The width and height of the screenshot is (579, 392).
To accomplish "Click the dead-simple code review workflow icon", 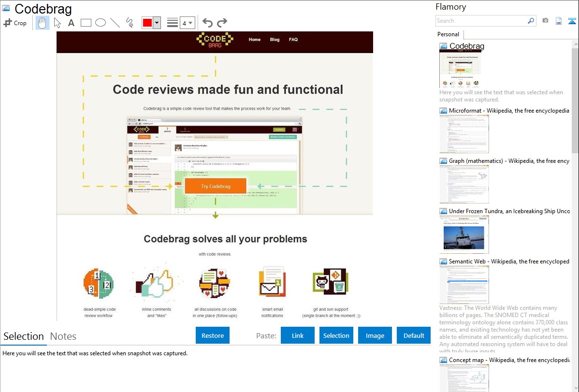I will tap(99, 283).
